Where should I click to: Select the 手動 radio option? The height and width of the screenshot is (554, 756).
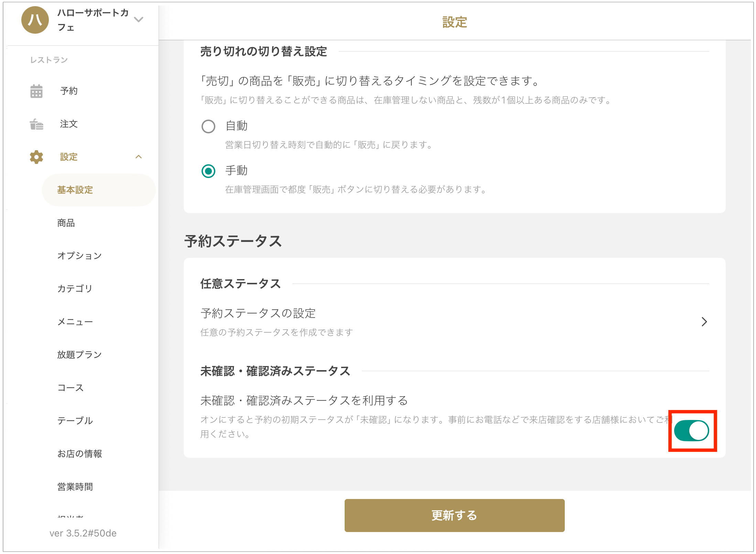[208, 171]
